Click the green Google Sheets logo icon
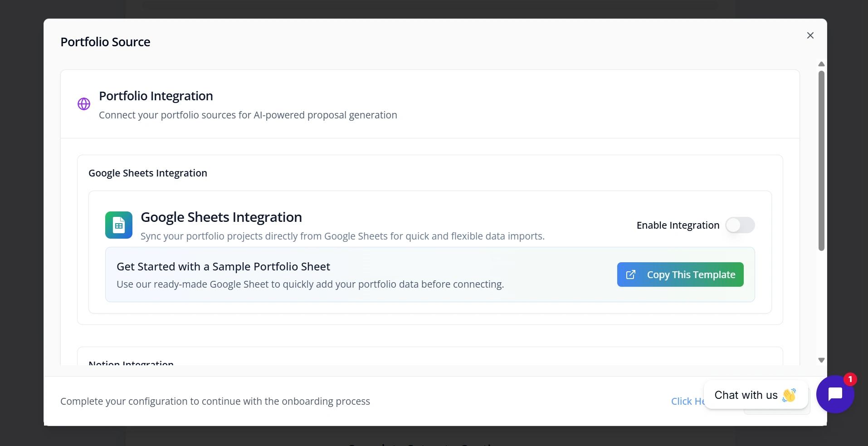Screen dimensions: 868x446 pos(119,225)
